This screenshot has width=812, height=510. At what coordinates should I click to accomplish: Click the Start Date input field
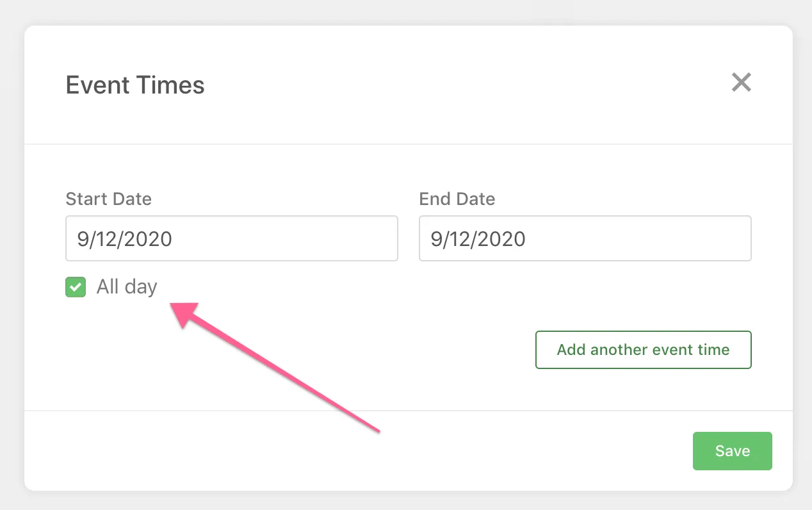231,238
